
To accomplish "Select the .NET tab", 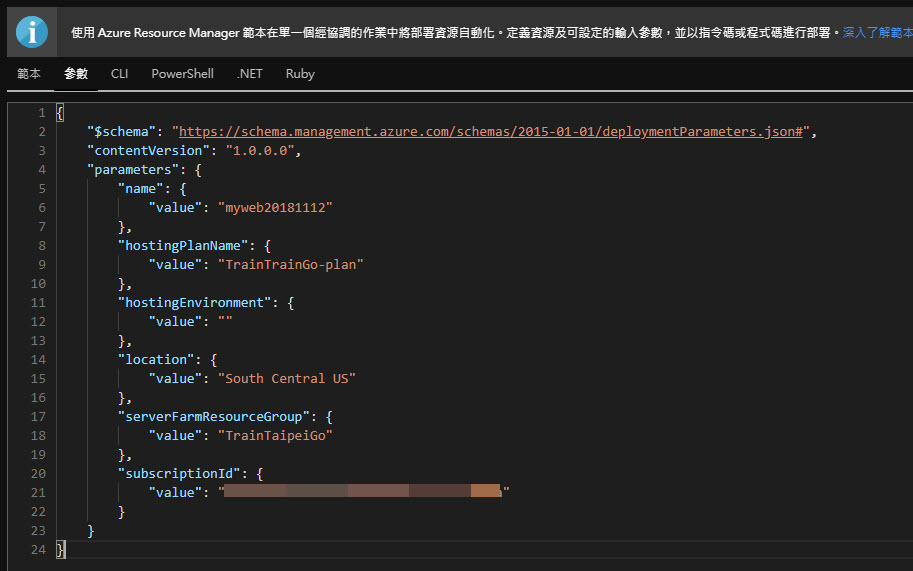I will point(249,74).
